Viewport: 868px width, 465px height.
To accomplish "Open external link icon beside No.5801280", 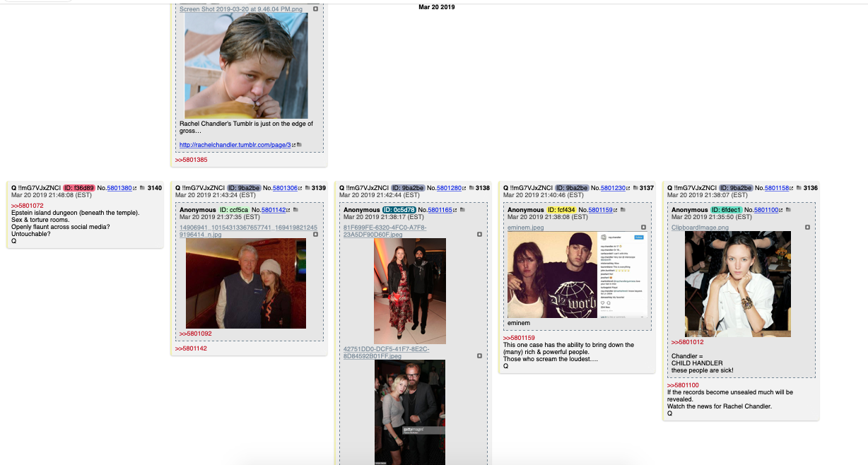I will click(x=463, y=188).
